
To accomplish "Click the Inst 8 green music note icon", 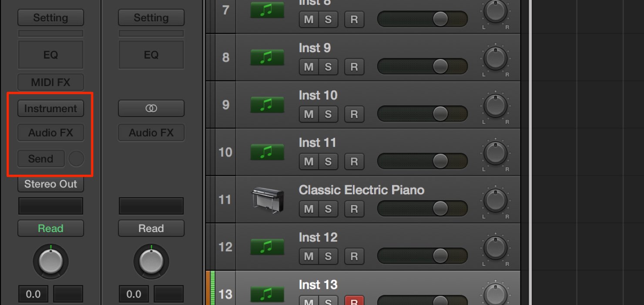I will click(267, 10).
